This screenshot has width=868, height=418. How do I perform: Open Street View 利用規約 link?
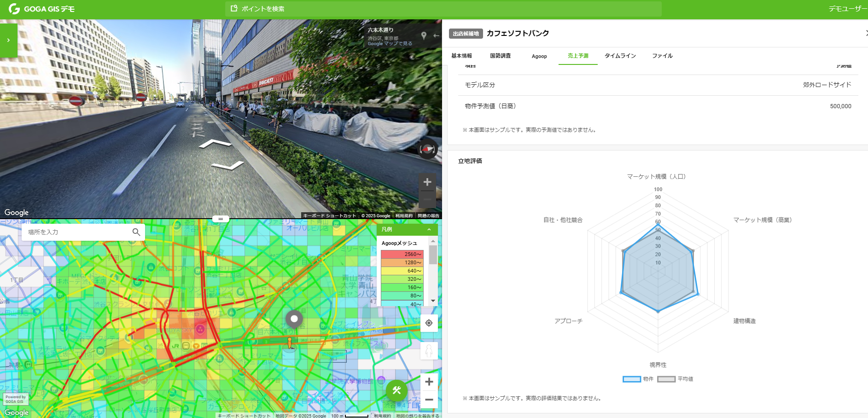click(404, 215)
